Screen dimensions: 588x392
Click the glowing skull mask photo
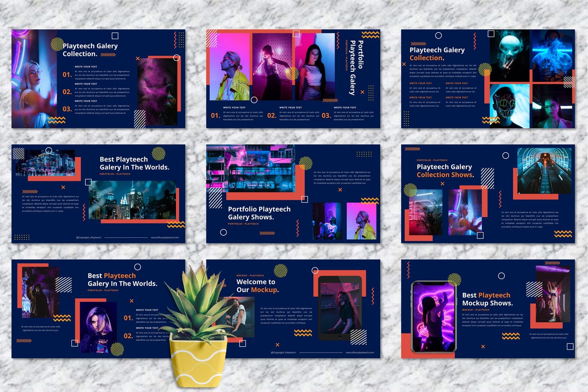[x=509, y=55]
